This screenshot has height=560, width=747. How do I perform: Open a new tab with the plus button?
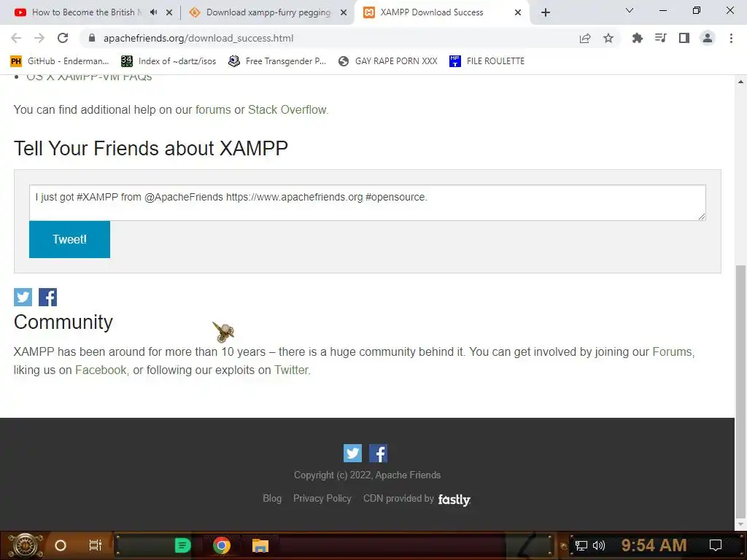click(x=546, y=12)
